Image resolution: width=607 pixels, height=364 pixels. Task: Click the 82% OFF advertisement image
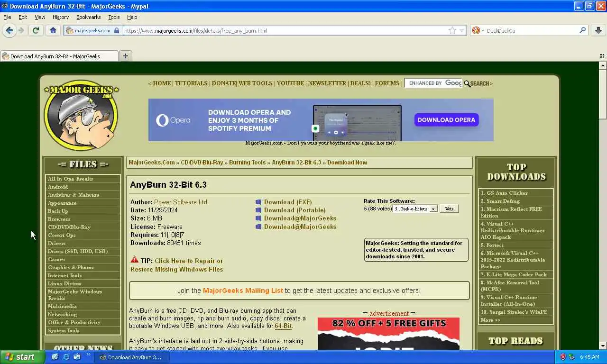click(x=388, y=334)
